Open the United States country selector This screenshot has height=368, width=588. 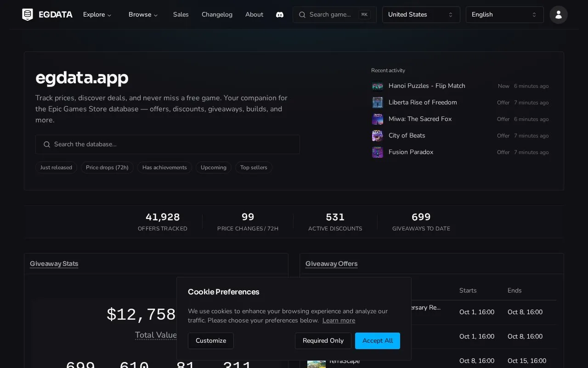click(421, 15)
